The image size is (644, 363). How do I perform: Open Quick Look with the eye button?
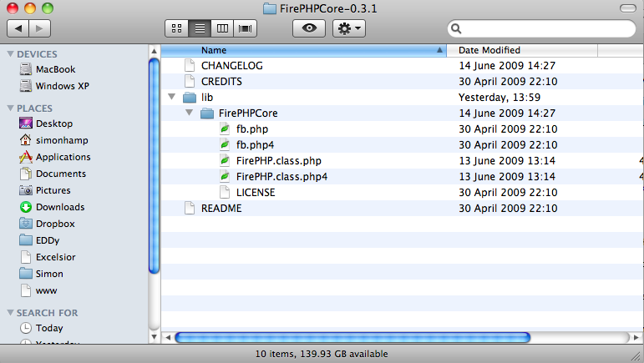(x=309, y=28)
